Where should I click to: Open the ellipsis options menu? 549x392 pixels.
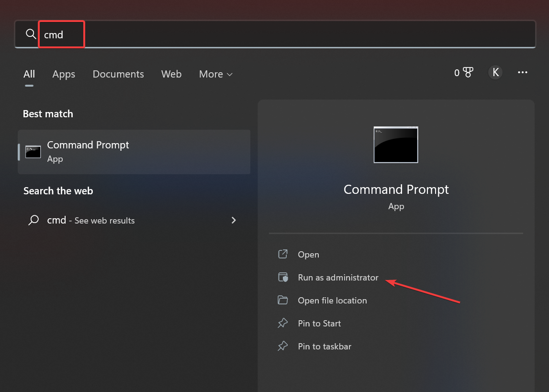coord(522,72)
